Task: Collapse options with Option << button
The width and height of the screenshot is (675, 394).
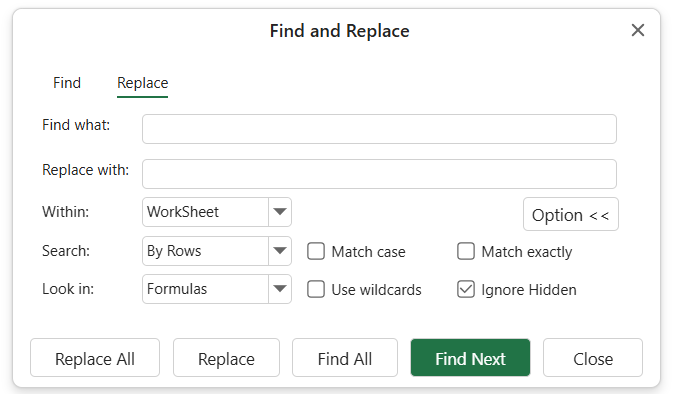Action: coord(570,214)
